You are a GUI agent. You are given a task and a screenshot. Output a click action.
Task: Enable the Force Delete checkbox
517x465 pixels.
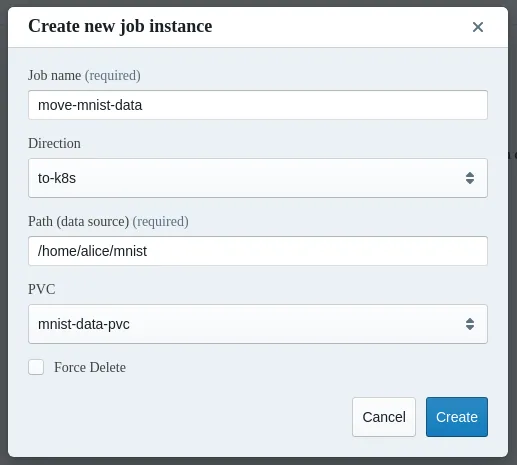[36, 367]
